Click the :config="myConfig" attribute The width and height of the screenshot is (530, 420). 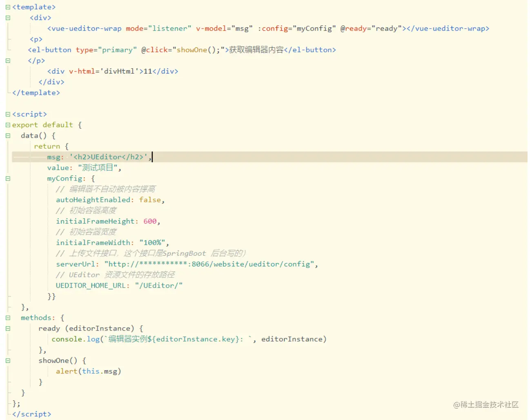click(297, 29)
